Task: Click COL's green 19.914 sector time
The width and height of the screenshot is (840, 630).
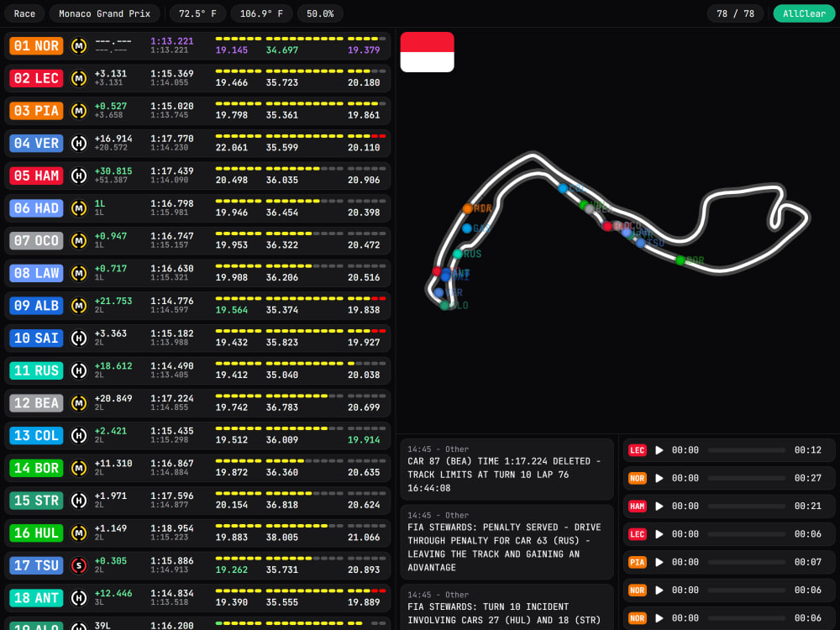Action: tap(364, 440)
